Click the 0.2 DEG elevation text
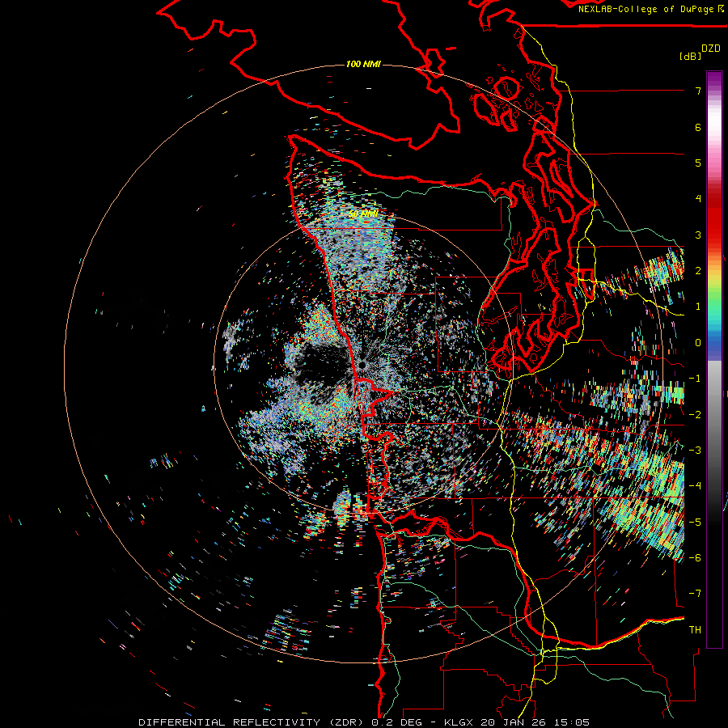Screen dimensions: 728x728 pyautogui.click(x=396, y=722)
